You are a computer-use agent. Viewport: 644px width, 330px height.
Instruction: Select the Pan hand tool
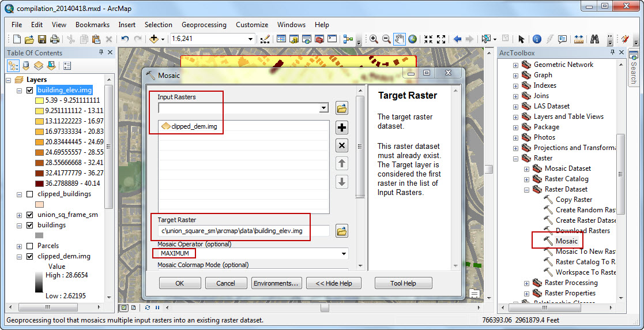coord(400,39)
